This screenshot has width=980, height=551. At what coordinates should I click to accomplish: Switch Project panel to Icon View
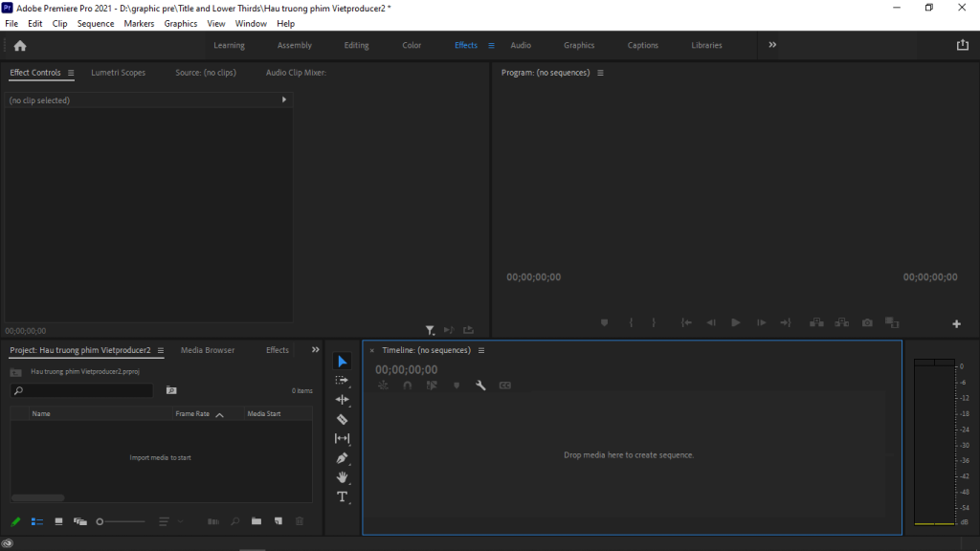[57, 521]
